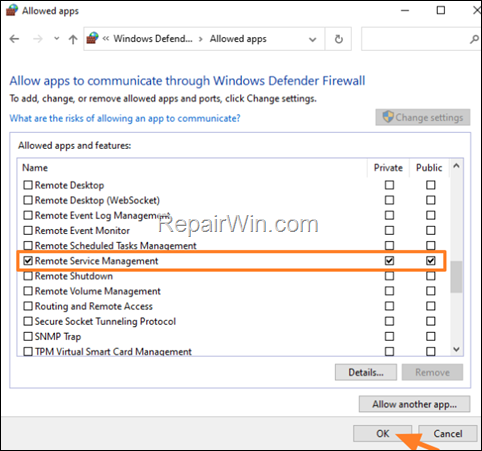482x451 pixels.
Task: Refresh the Allowed apps page
Action: tap(338, 39)
